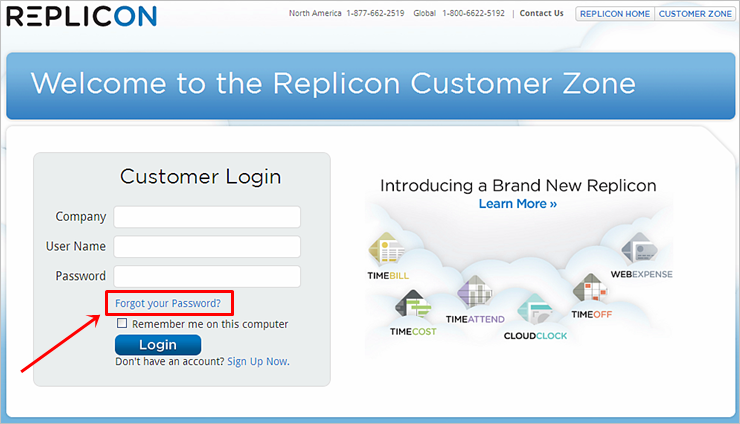Click the TIMEBILL label text

[388, 276]
